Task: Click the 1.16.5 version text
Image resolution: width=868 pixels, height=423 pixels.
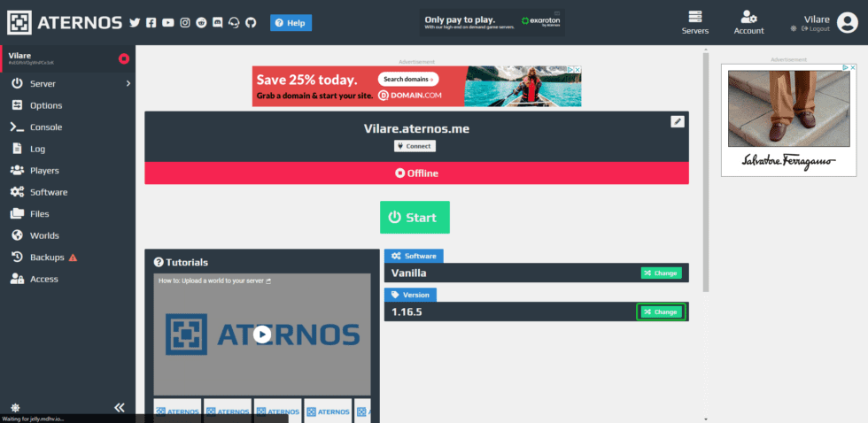Action: pyautogui.click(x=407, y=311)
